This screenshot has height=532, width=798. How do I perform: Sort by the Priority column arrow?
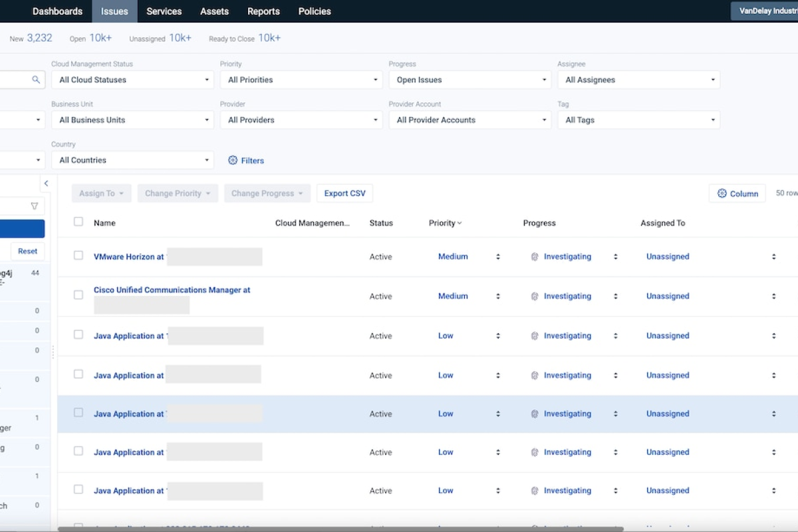(460, 223)
